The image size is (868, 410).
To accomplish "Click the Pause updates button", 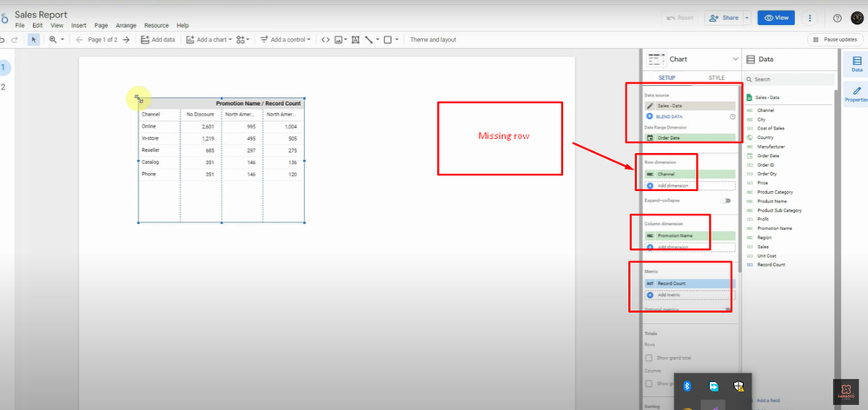I will coord(835,40).
